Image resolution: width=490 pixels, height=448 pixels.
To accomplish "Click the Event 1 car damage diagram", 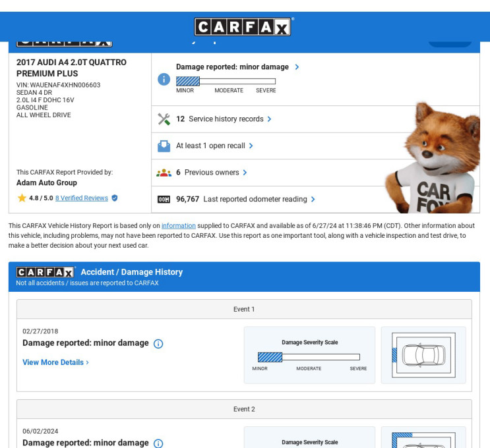I will pos(423,355).
